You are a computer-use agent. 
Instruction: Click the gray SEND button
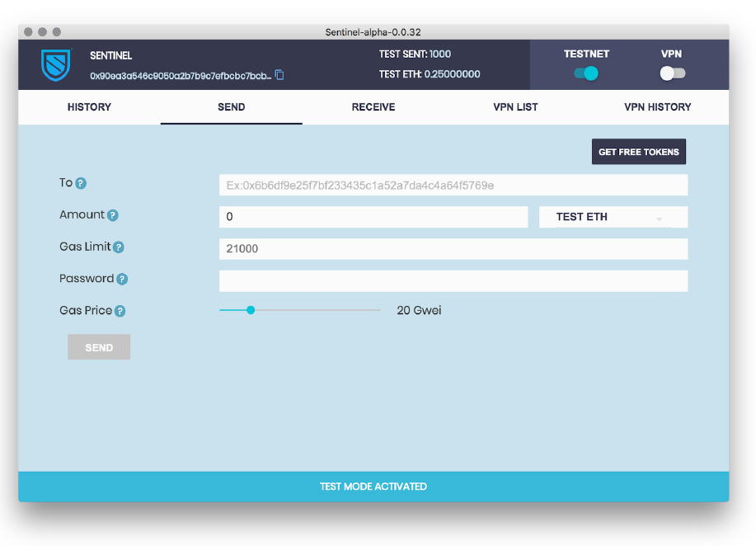[x=99, y=347]
